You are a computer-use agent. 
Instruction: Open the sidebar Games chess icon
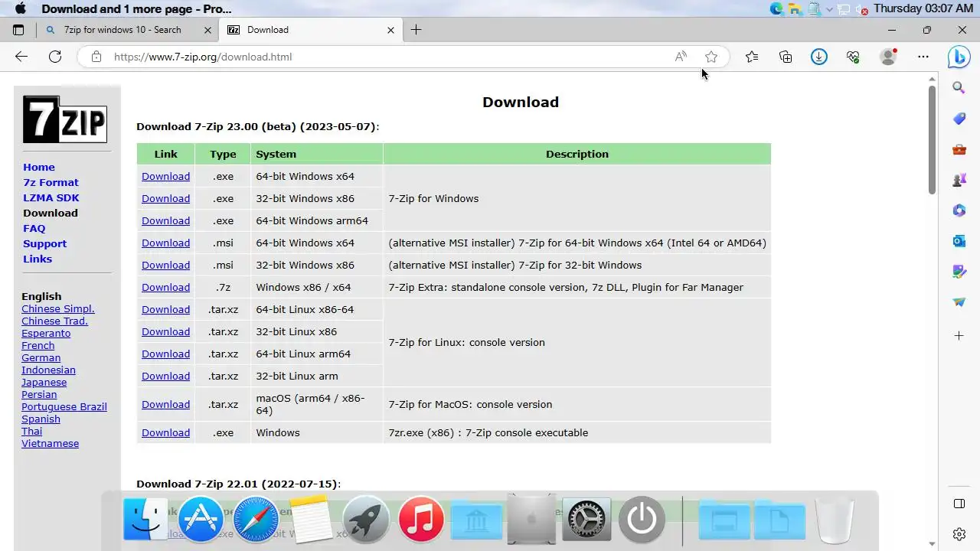click(959, 180)
